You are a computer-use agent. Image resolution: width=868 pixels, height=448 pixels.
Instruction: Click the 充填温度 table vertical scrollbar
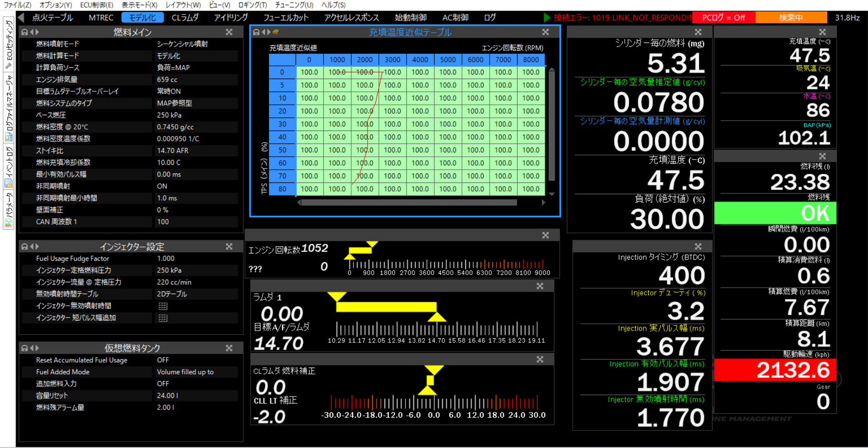[x=552, y=125]
